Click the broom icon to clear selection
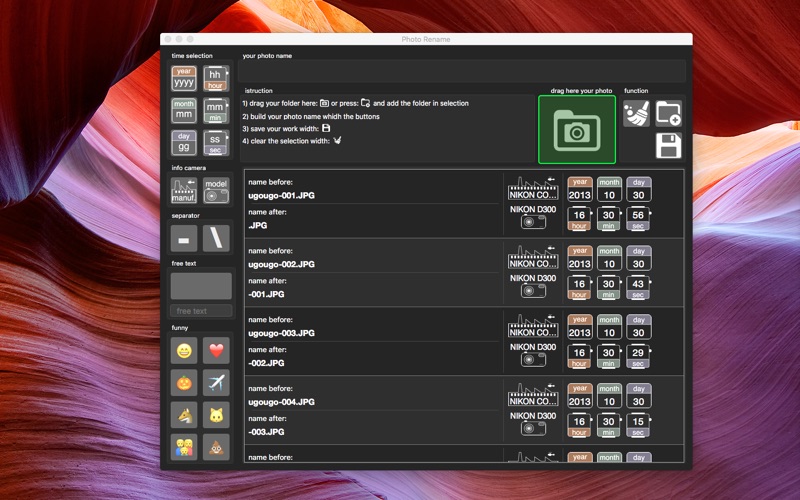Screen dimensions: 800x500 point(636,114)
